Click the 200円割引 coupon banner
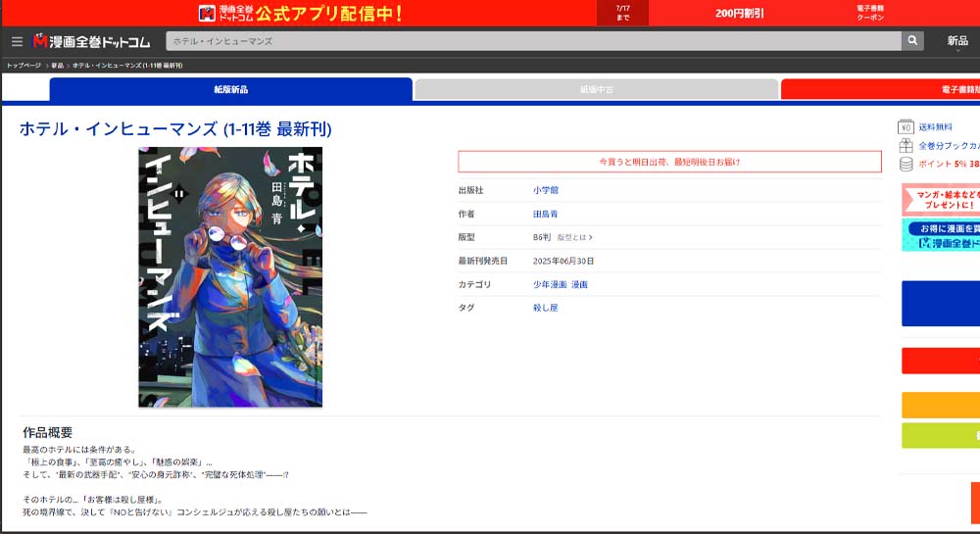The height and width of the screenshot is (534, 980). click(739, 13)
